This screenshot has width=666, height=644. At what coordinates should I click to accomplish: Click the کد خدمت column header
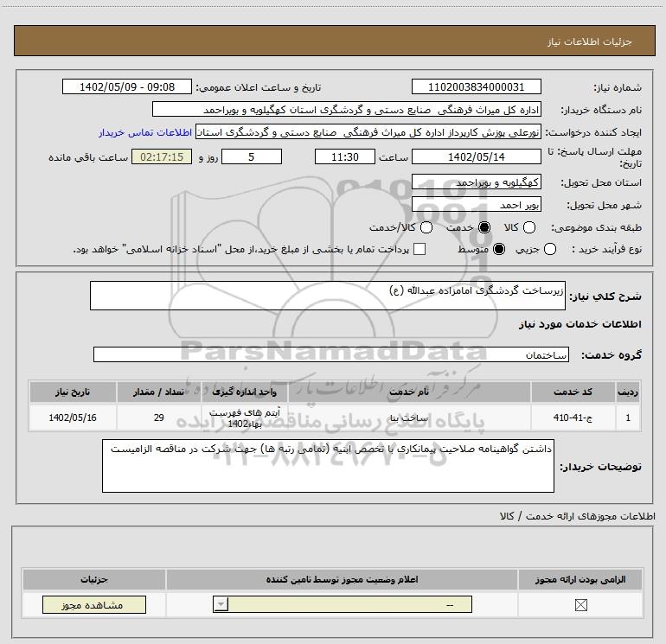coord(573,392)
